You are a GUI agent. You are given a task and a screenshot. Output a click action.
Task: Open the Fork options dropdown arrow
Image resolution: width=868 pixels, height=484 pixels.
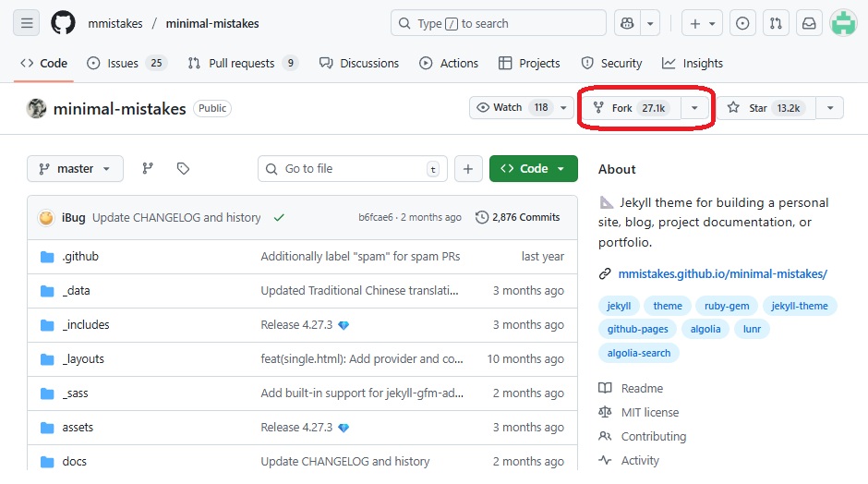(695, 108)
